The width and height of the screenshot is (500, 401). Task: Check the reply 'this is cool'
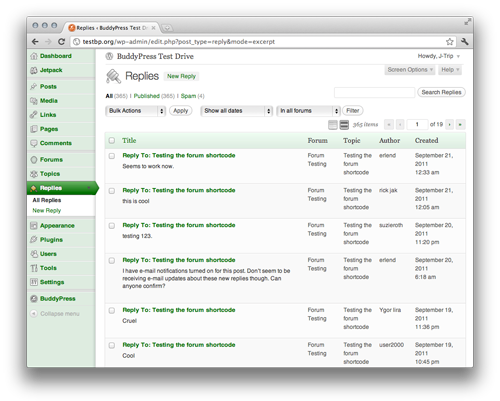point(112,191)
